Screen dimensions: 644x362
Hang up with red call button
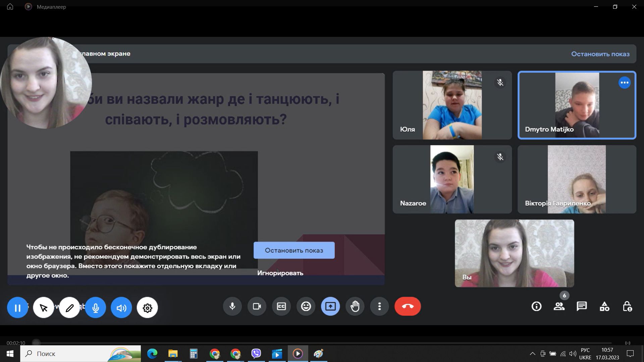point(408,306)
